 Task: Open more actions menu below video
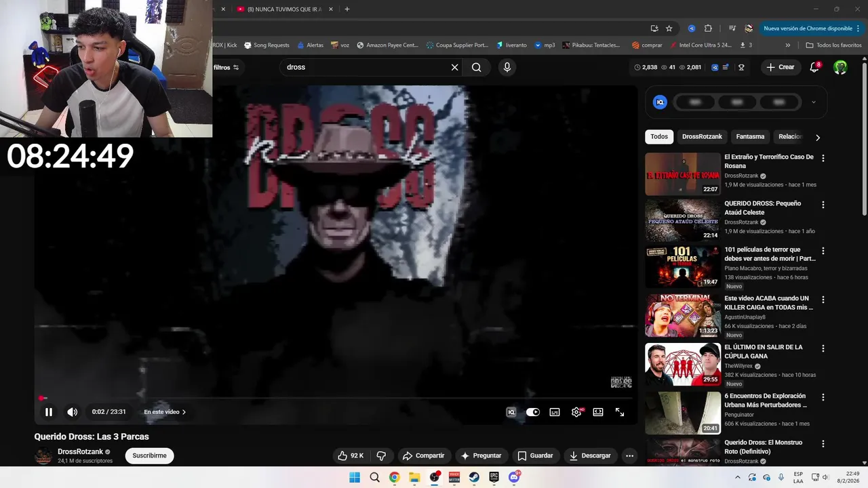tap(629, 455)
